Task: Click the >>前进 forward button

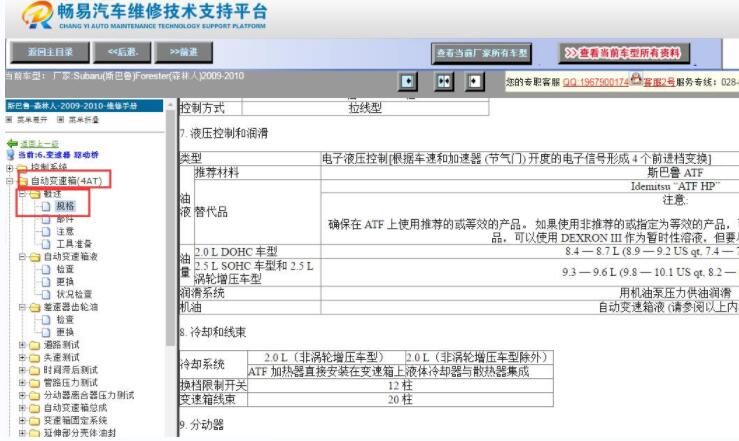Action: 183,52
